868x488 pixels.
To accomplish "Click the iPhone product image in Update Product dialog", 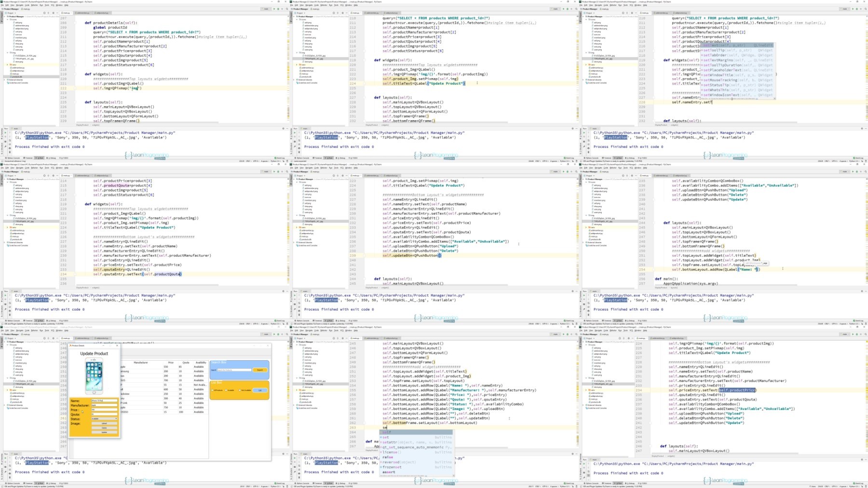I will pyautogui.click(x=94, y=376).
